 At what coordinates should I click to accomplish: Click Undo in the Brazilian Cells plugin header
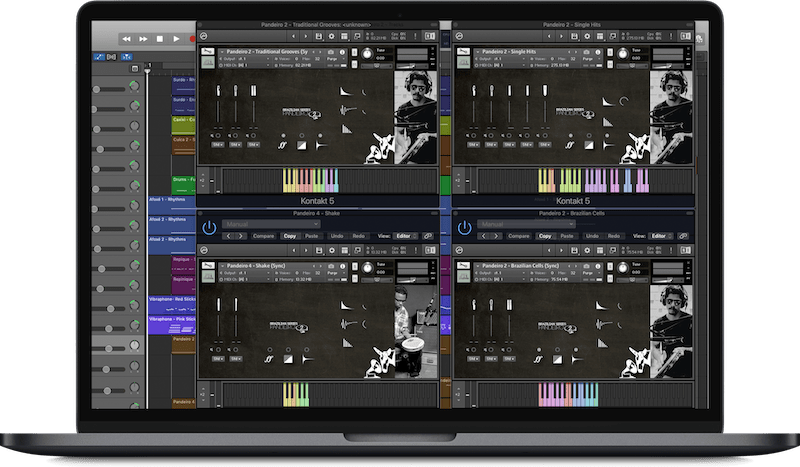coord(592,236)
